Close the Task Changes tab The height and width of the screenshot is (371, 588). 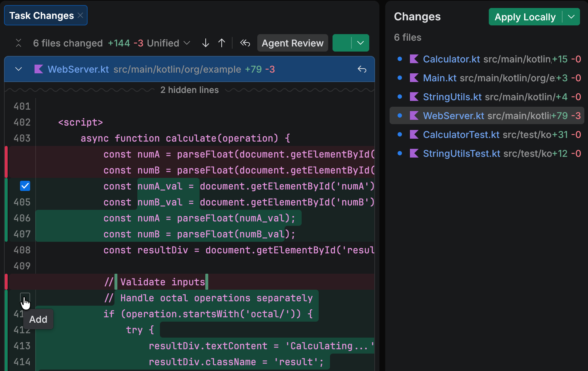[80, 16]
